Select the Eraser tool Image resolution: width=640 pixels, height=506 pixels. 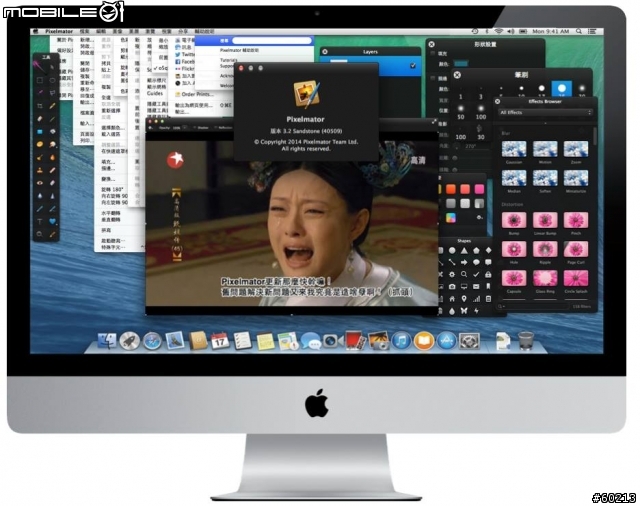click(x=40, y=119)
